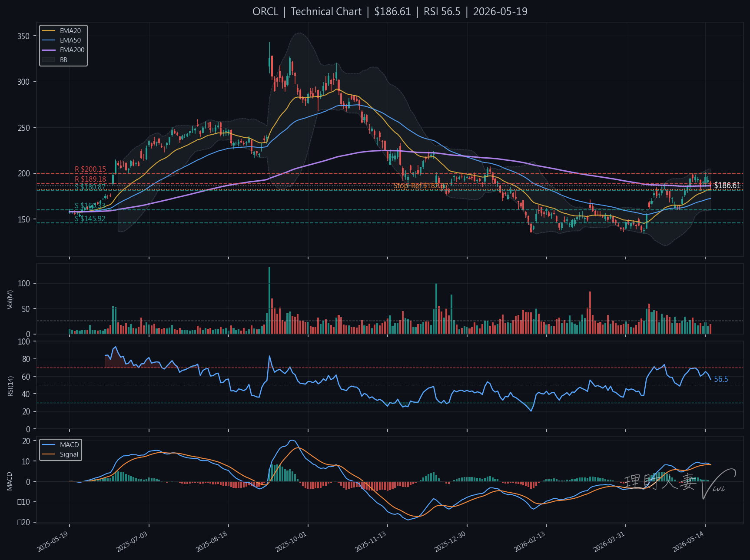Click the 100 label on the volume axis
This screenshot has width=750, height=560.
pyautogui.click(x=23, y=283)
